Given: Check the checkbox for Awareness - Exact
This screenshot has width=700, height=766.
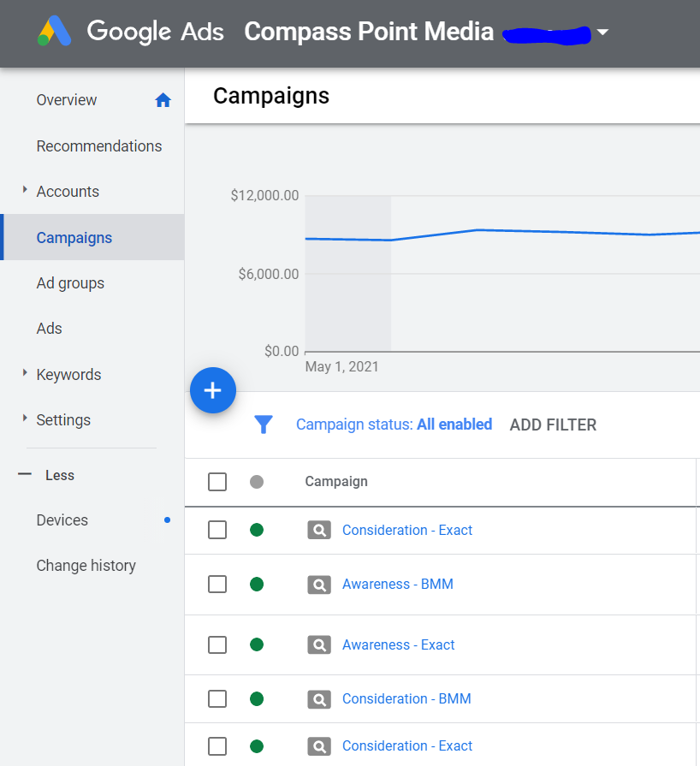Looking at the screenshot, I should point(217,644).
